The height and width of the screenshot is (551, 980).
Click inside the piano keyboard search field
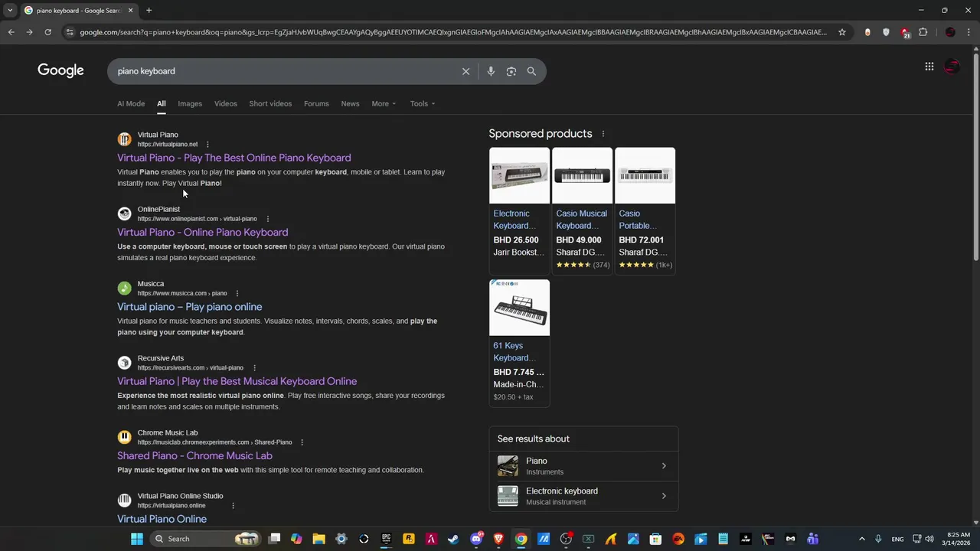coord(283,71)
